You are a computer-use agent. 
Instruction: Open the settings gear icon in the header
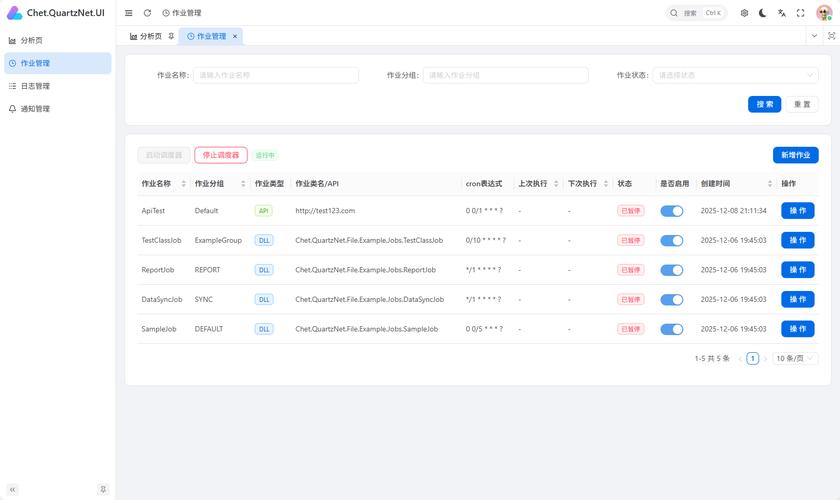coord(744,13)
